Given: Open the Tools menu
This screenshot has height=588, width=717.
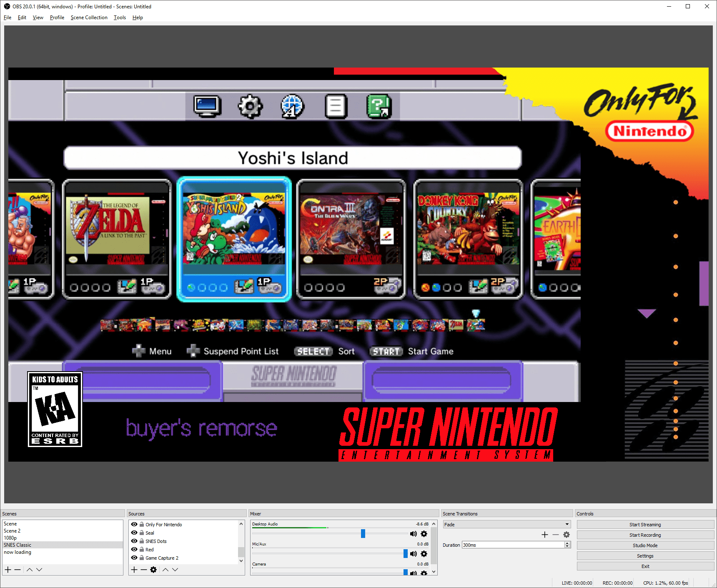Looking at the screenshot, I should (120, 17).
